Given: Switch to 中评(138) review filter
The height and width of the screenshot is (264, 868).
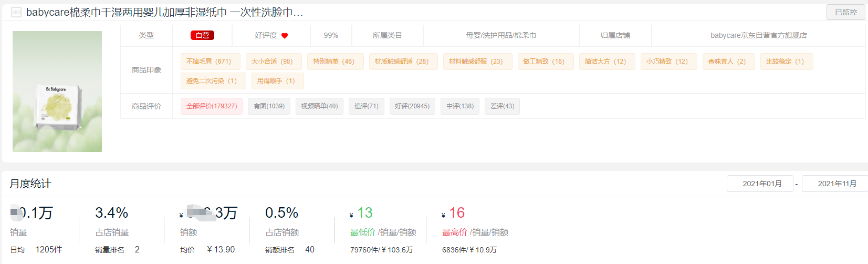Looking at the screenshot, I should click(460, 106).
